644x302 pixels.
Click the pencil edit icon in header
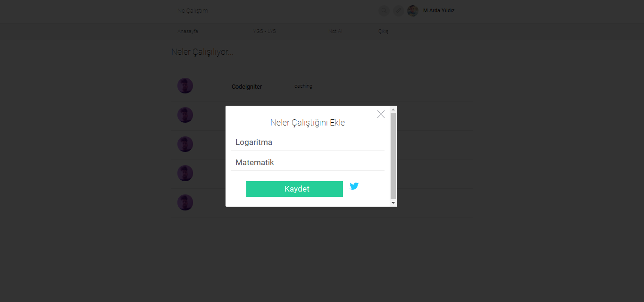coord(399,11)
